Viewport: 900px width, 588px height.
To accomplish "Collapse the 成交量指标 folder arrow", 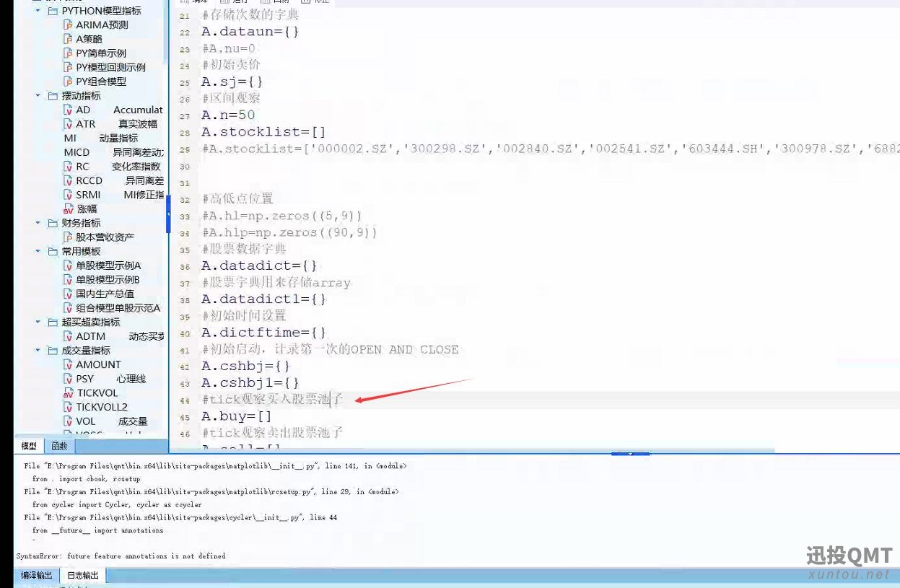I will (x=38, y=351).
